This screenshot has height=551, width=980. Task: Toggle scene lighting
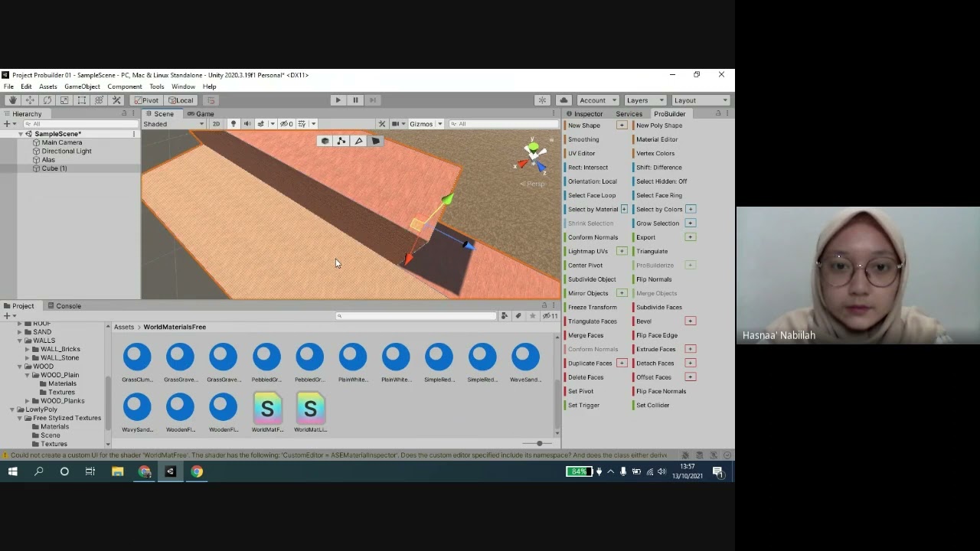pos(234,124)
